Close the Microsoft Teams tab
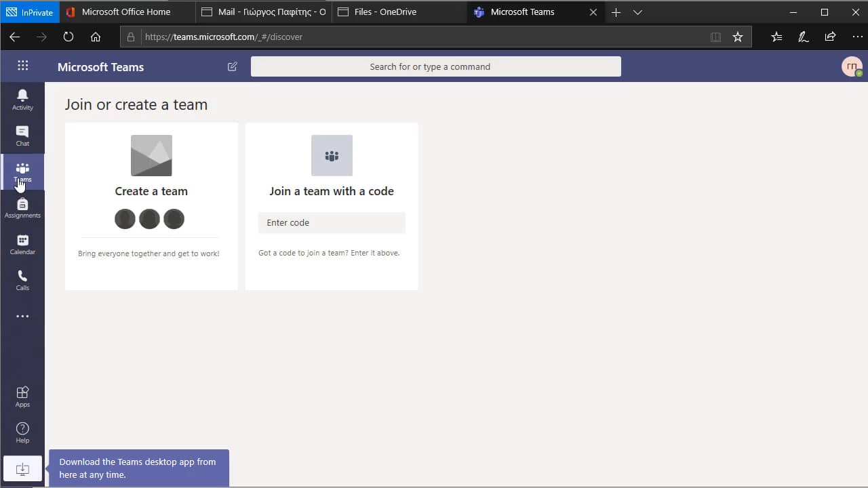This screenshot has height=488, width=868. 593,12
